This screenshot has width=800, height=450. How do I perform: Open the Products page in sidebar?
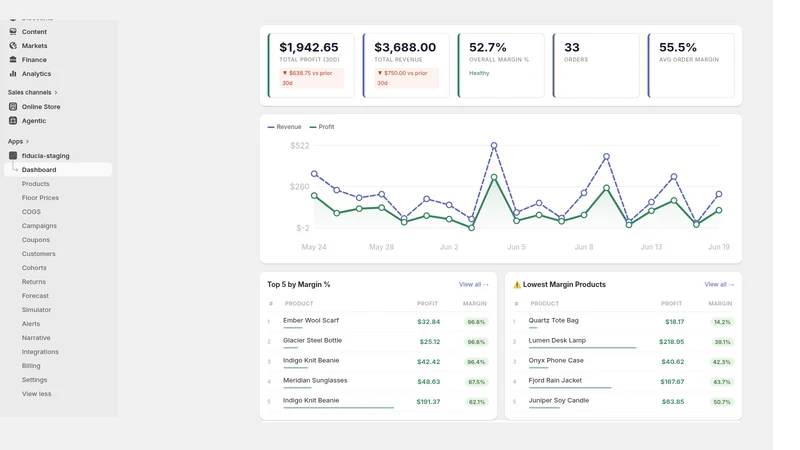tap(35, 184)
